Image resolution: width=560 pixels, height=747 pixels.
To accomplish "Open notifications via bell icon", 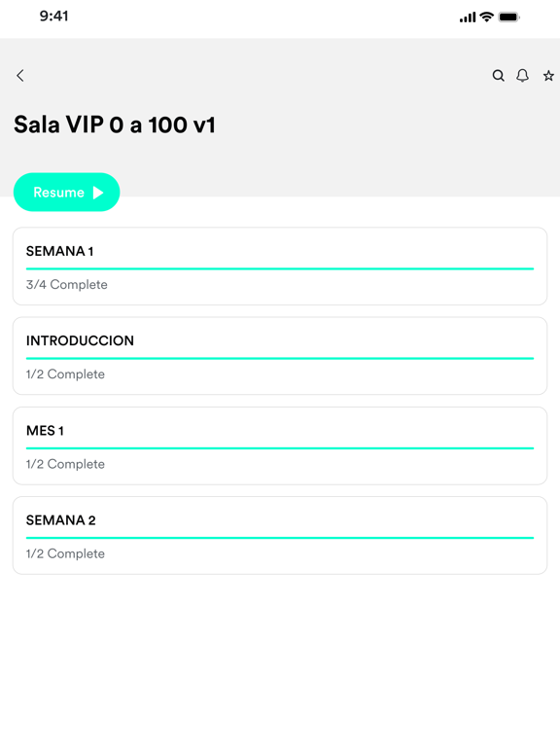I will pyautogui.click(x=522, y=75).
